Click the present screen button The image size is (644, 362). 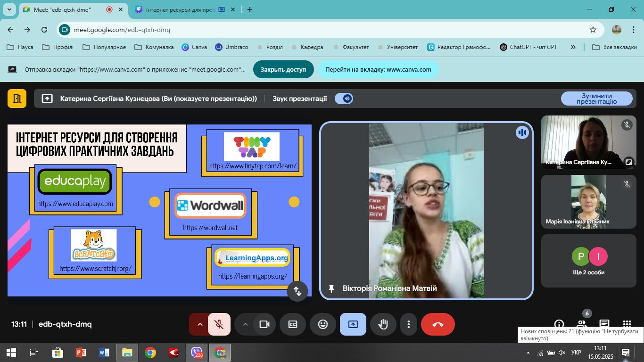point(353,324)
